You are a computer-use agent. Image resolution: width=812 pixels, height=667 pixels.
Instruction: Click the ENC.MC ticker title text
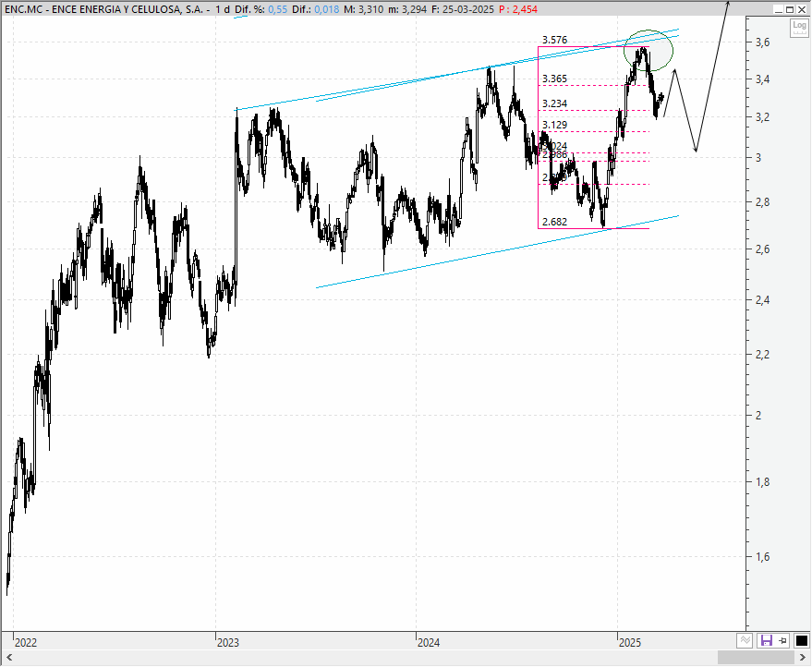click(103, 9)
